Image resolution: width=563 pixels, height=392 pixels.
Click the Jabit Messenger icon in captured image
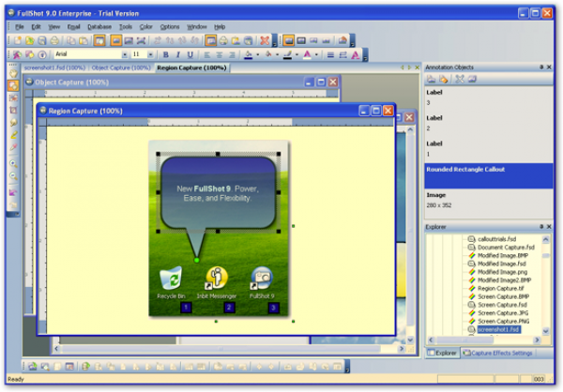coord(217,278)
